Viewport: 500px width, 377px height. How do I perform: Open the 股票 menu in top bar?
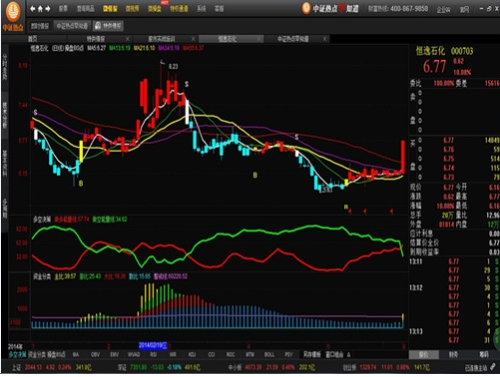coord(63,9)
